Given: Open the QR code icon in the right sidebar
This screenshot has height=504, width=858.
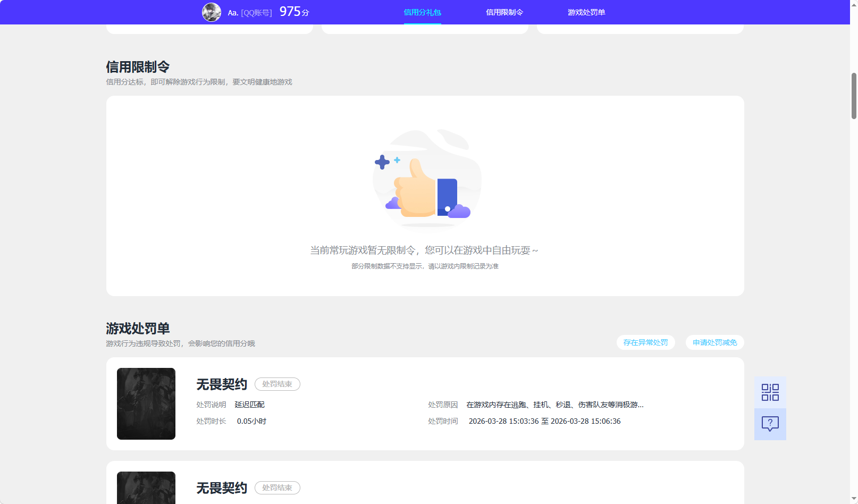Looking at the screenshot, I should 769,392.
